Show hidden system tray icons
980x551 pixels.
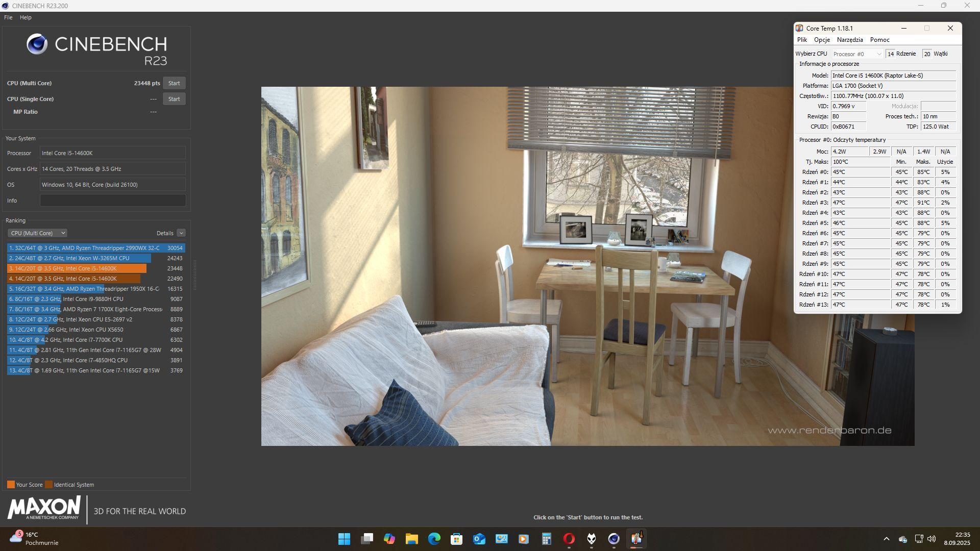886,539
